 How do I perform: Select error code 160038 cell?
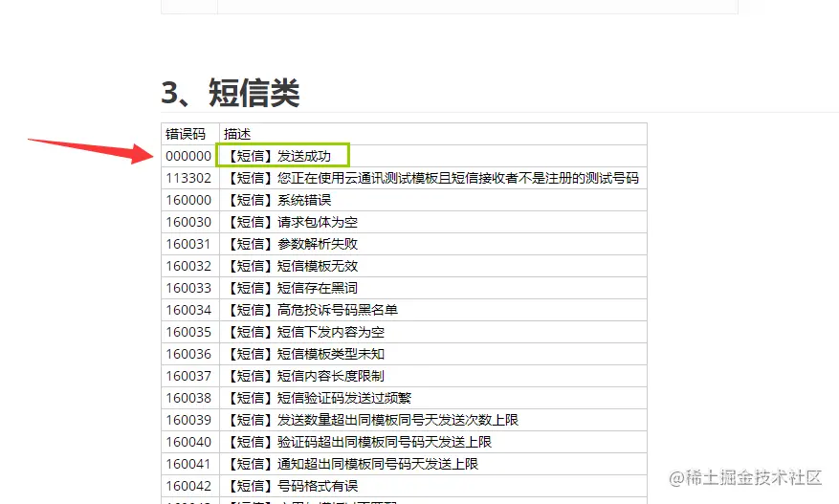coord(188,398)
